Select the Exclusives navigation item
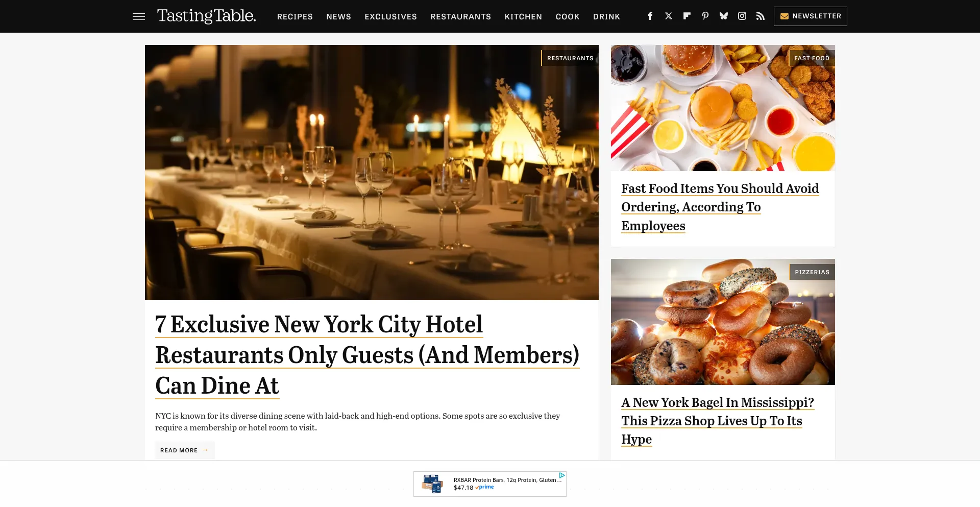The width and height of the screenshot is (980, 507). tap(390, 16)
